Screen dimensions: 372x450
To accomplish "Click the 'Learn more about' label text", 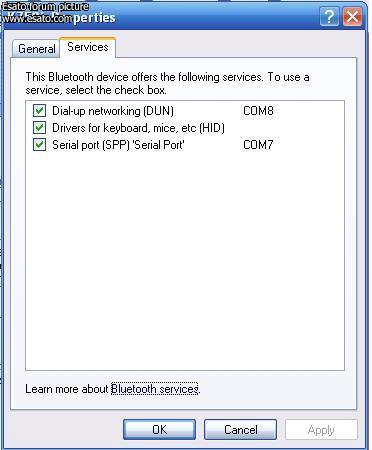I will (x=67, y=389).
